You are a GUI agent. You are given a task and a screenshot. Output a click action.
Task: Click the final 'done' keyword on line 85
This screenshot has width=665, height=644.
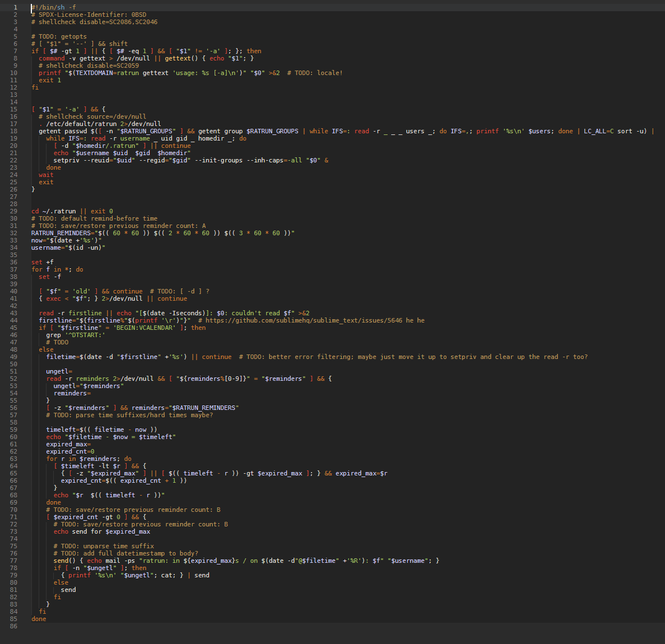click(39, 619)
